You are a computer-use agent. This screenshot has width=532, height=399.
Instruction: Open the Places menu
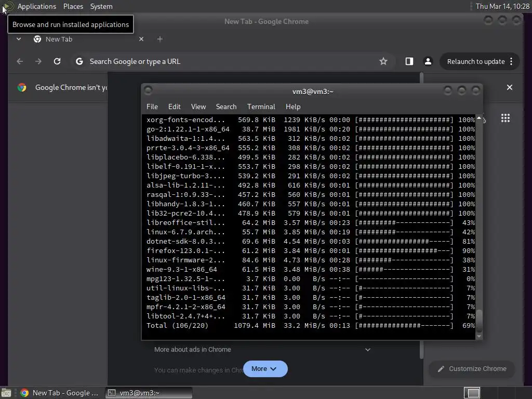click(x=73, y=6)
